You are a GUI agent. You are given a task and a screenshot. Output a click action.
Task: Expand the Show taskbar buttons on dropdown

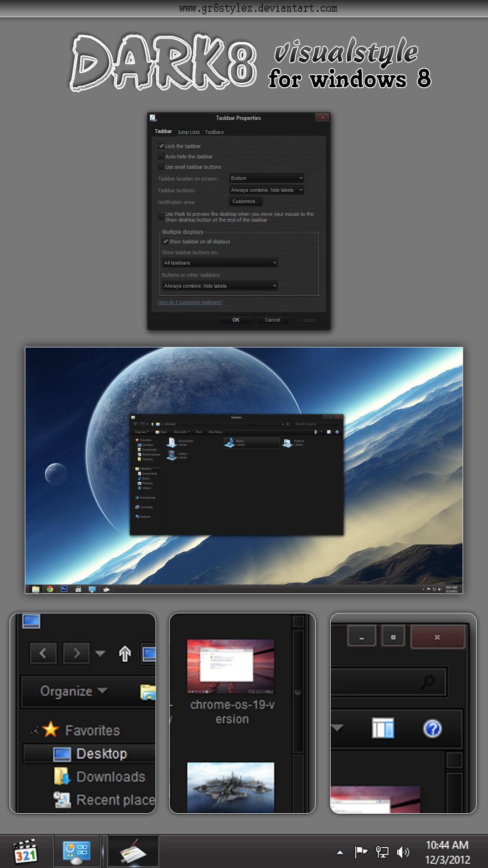(x=220, y=263)
